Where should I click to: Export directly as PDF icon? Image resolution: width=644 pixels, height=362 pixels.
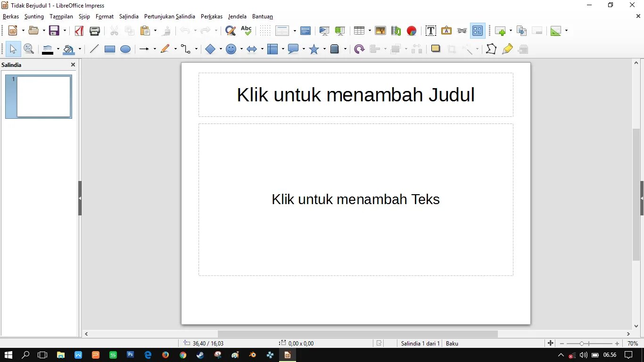[79, 31]
